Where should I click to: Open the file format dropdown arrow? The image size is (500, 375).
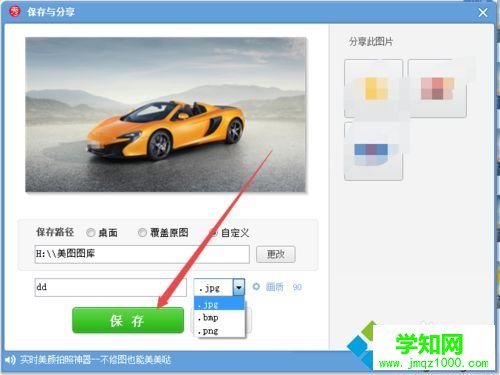[x=239, y=287]
